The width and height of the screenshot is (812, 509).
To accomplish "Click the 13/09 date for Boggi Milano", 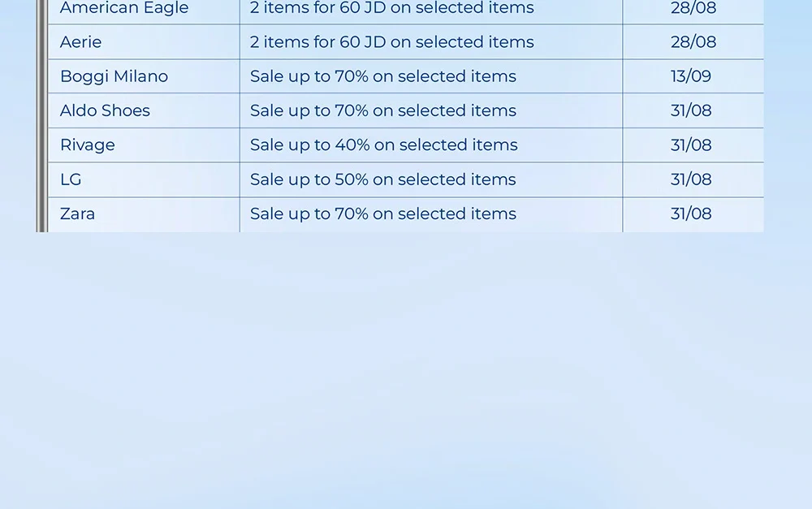I will (x=691, y=76).
